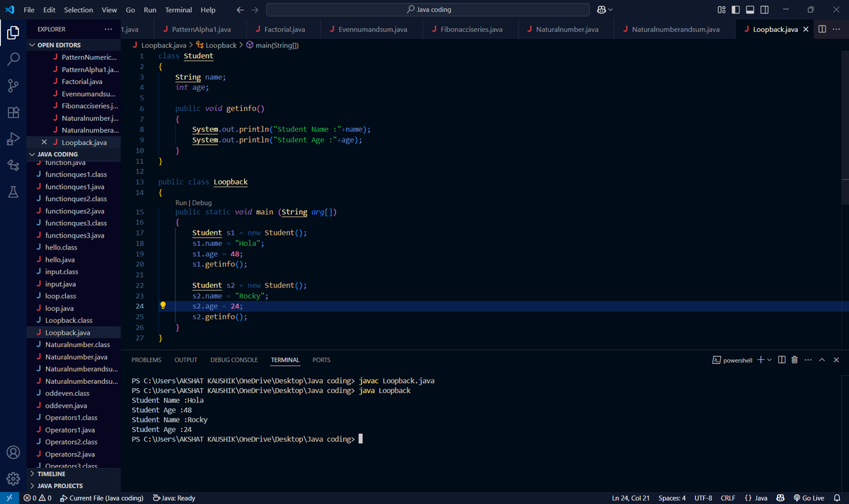This screenshot has height=504, width=849.
Task: Close the terminal panel
Action: point(836,360)
